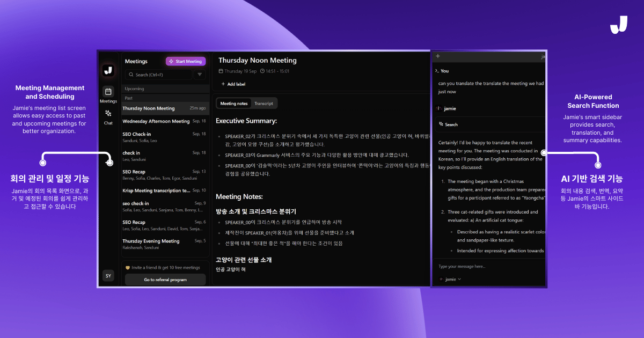Open the Chat section in sidebar

108,117
